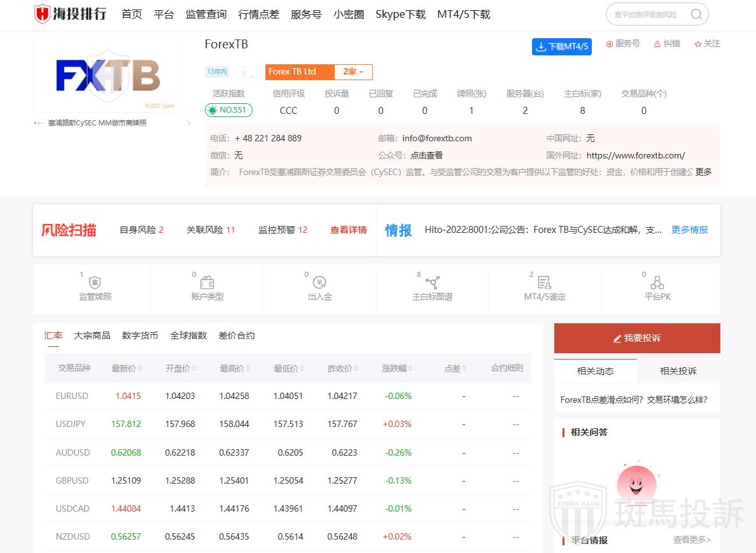Switch to the 大宗商品 tab
The width and height of the screenshot is (756, 553).
[92, 335]
